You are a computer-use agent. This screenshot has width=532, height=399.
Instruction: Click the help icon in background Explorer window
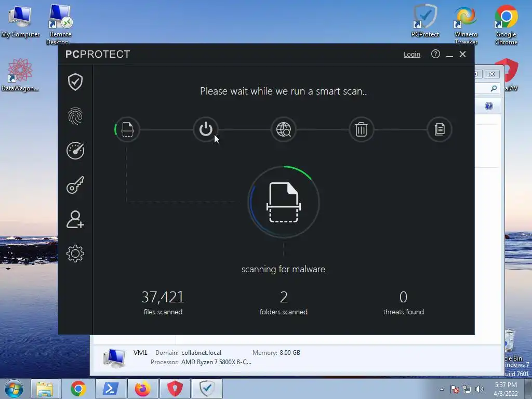(x=488, y=106)
